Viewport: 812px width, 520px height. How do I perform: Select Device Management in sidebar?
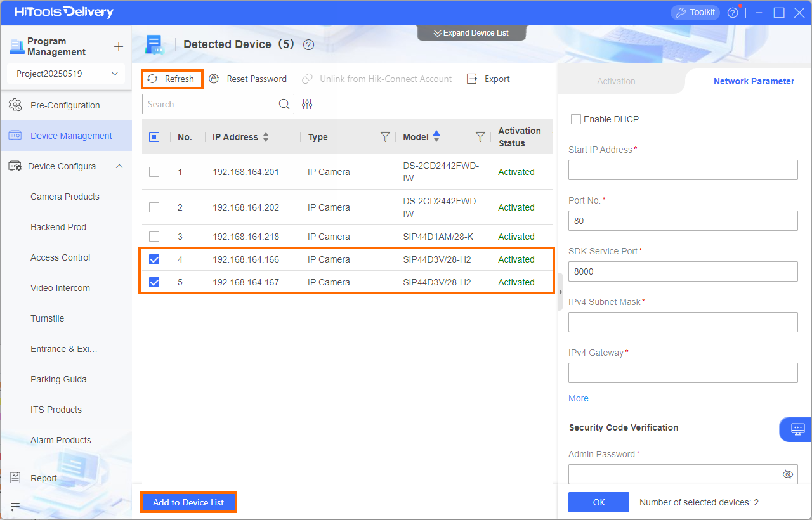pos(66,136)
